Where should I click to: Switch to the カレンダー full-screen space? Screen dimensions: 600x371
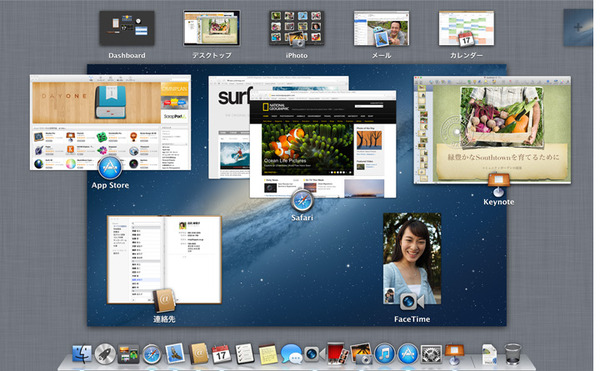click(x=466, y=28)
